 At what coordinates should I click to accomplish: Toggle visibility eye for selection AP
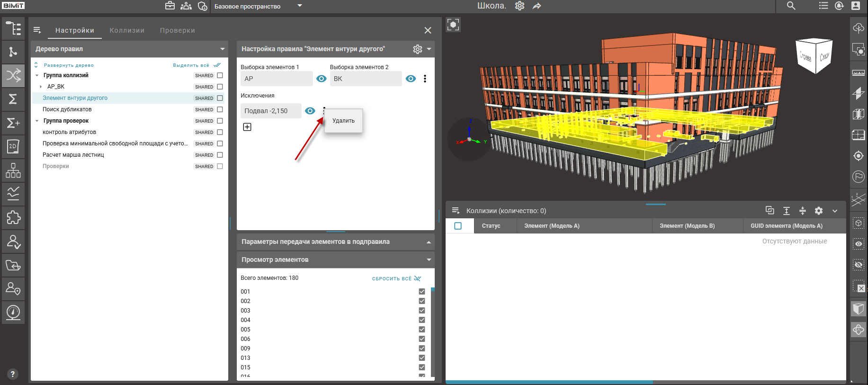321,79
